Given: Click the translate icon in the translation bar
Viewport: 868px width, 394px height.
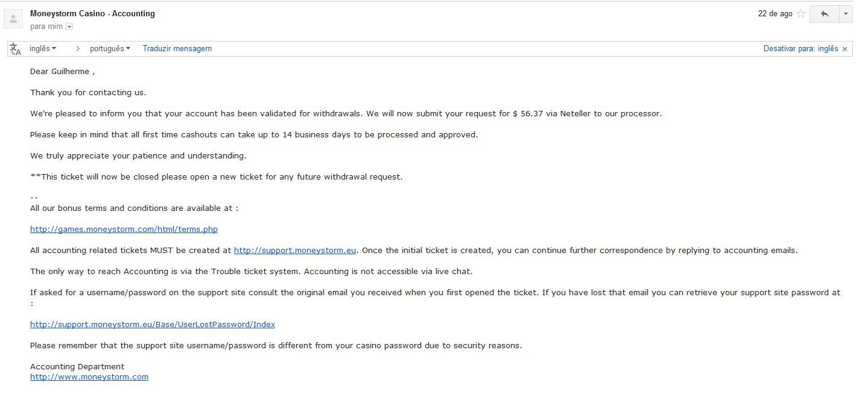Looking at the screenshot, I should point(16,49).
